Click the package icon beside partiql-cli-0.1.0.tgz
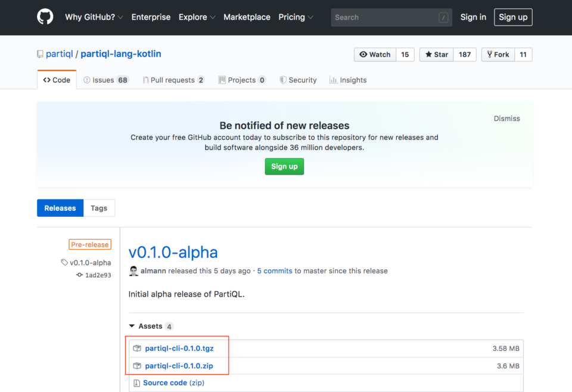Viewport: 572px width, 392px height. [x=138, y=348]
